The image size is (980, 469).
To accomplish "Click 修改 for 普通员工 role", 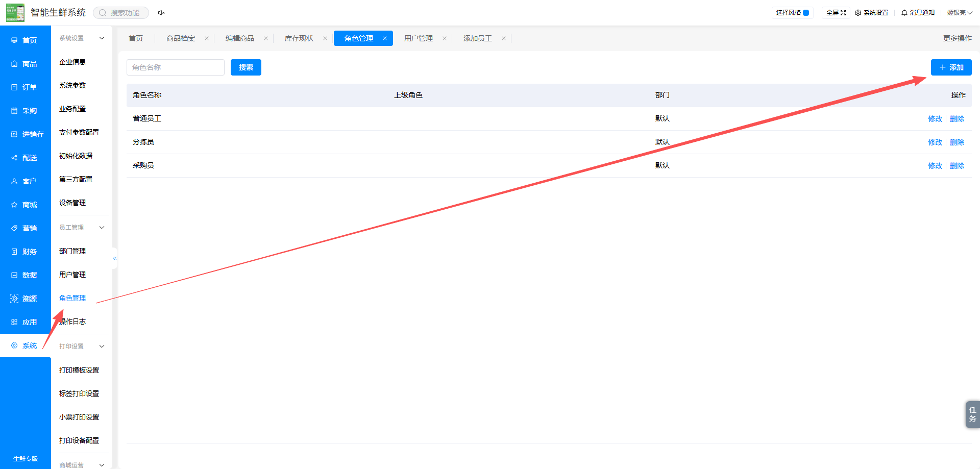I will point(935,119).
